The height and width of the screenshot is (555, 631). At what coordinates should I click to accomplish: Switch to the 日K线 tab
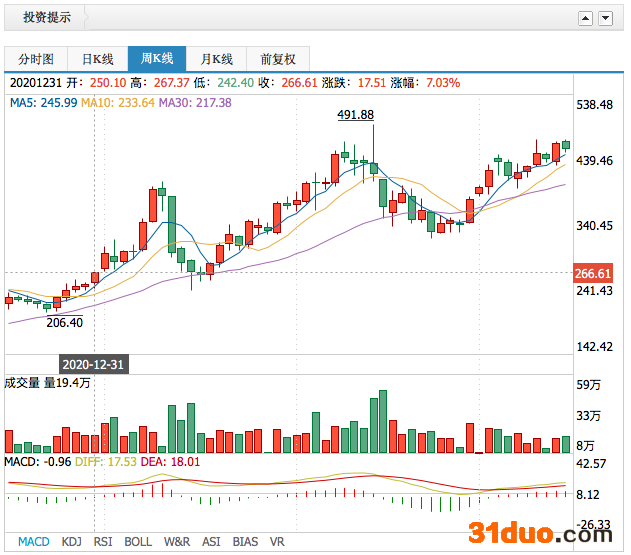click(x=97, y=59)
